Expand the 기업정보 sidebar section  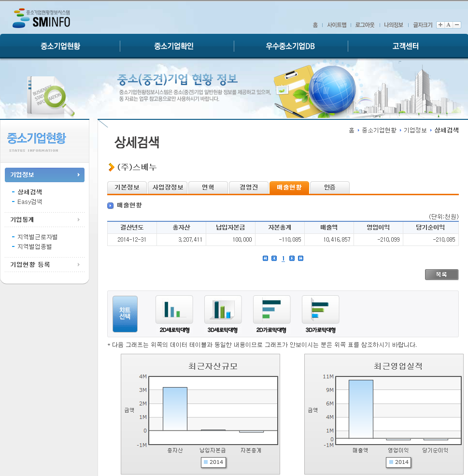pos(44,175)
